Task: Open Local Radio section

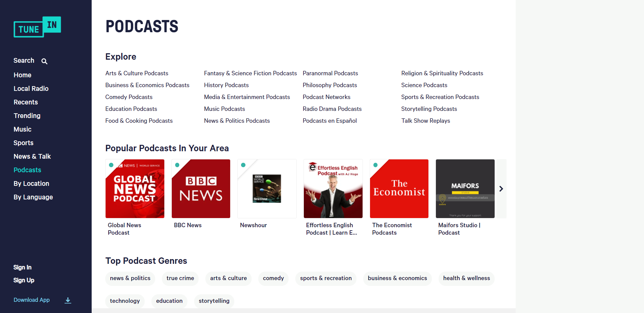Action: point(31,89)
